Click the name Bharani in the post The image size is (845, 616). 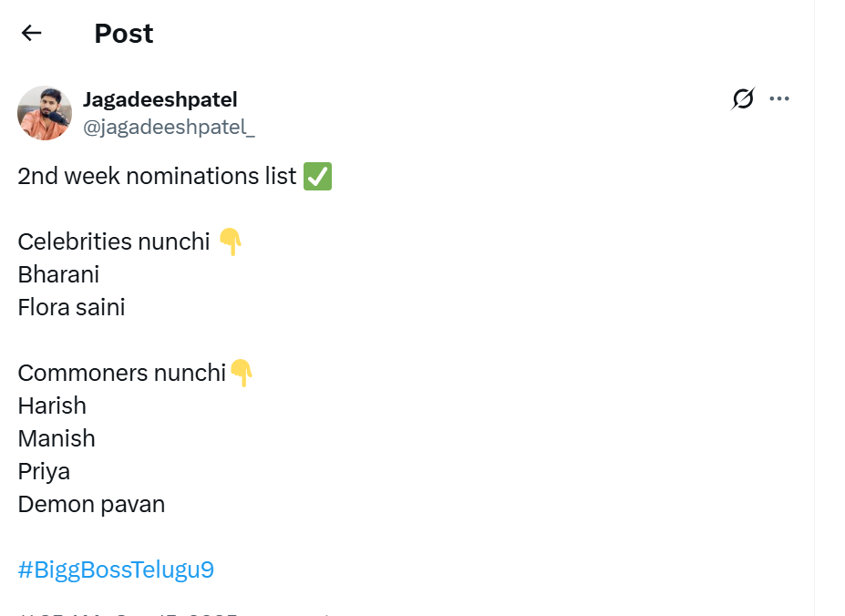[58, 274]
